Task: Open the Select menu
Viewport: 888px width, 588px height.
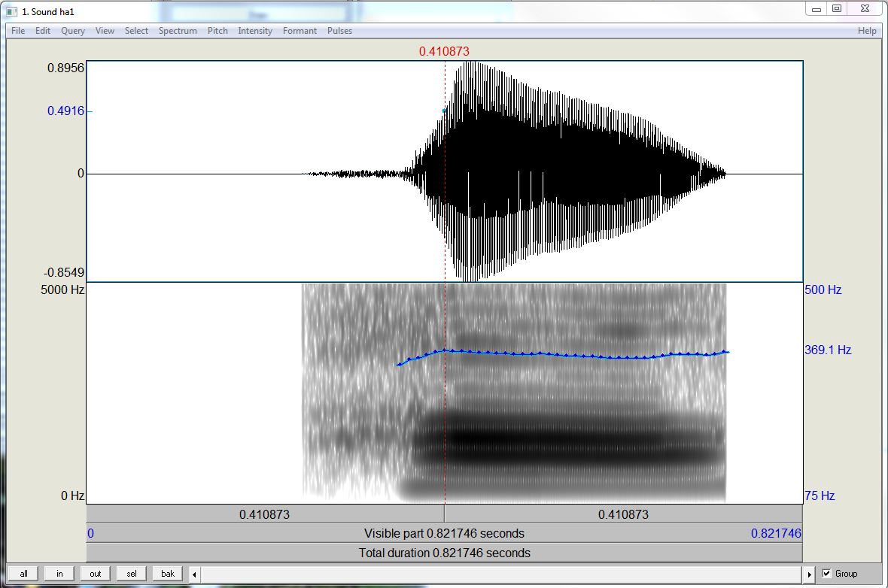Action: (x=136, y=31)
